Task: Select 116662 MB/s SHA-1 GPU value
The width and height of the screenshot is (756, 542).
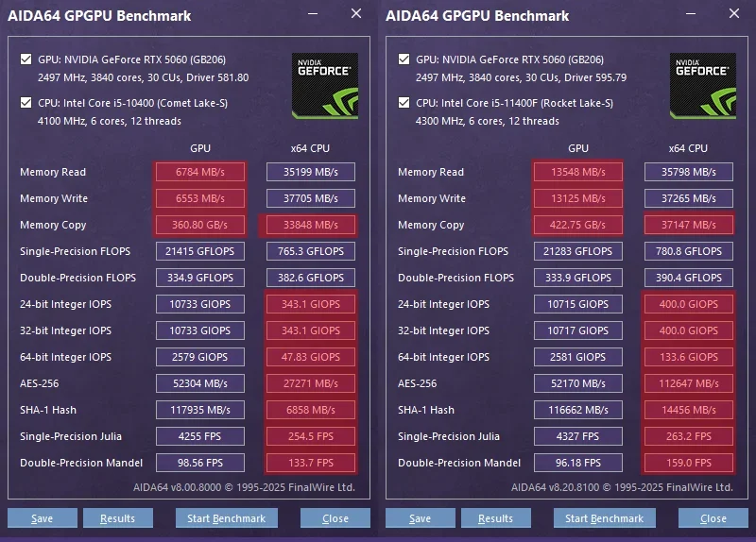Action: pyautogui.click(x=578, y=410)
